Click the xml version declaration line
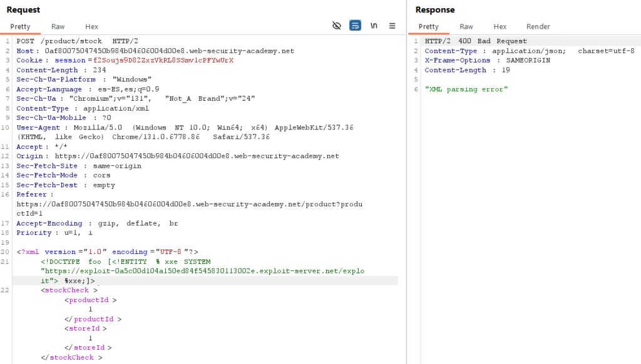The image size is (641, 364). (107, 252)
